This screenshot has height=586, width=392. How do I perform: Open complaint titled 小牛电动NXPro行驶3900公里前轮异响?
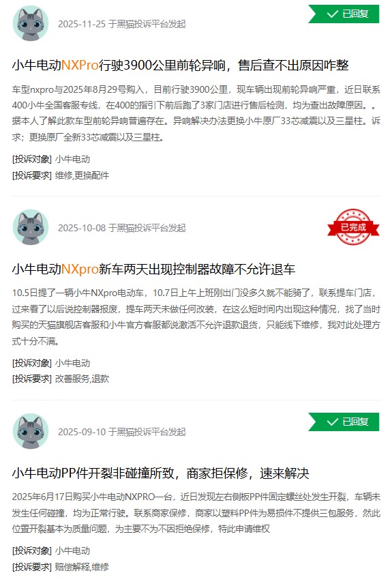tap(180, 65)
